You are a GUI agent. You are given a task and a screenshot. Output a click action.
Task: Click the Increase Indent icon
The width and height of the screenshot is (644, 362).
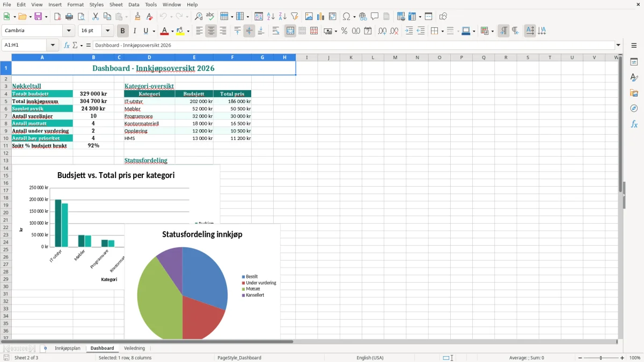pyautogui.click(x=409, y=31)
